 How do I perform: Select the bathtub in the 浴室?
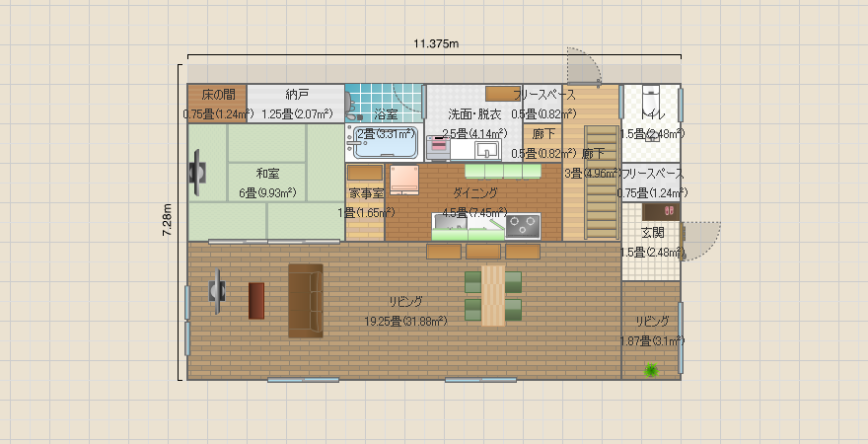[385, 145]
